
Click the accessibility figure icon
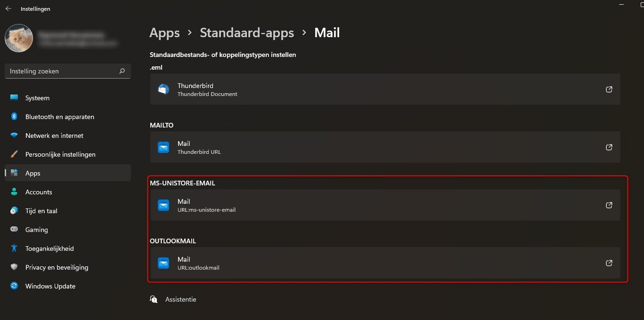[14, 248]
